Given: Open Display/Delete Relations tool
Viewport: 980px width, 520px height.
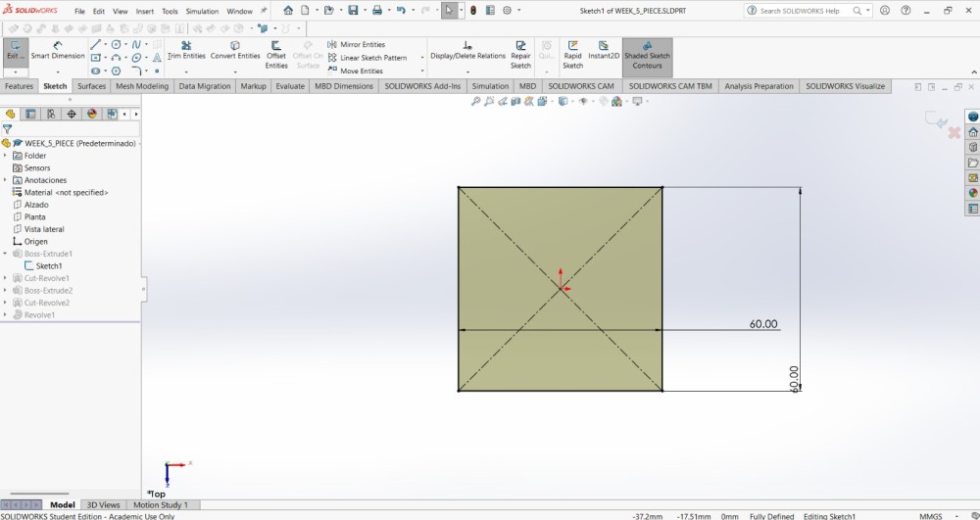Looking at the screenshot, I should 467,50.
